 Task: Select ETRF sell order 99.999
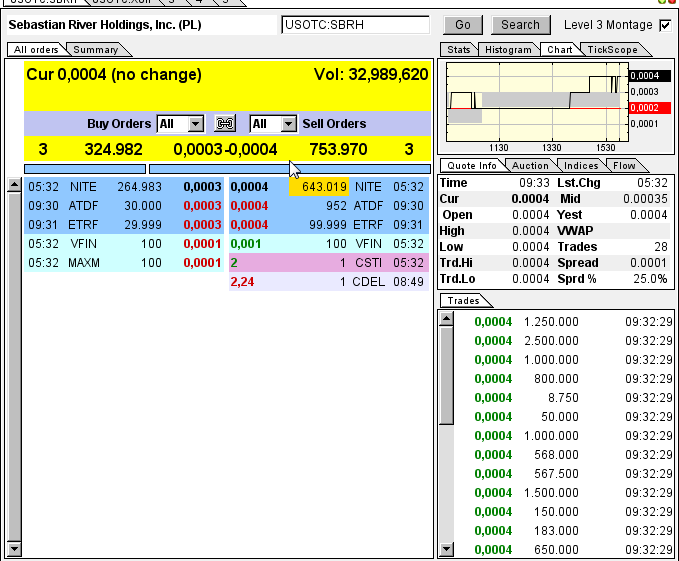click(x=329, y=225)
